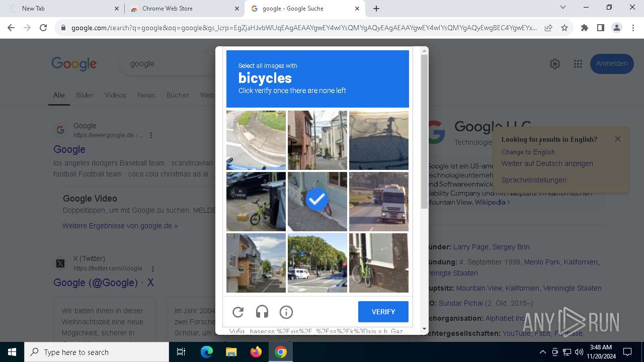The image size is (644, 362).
Task: Toggle Chrome side panel
Action: click(601, 28)
